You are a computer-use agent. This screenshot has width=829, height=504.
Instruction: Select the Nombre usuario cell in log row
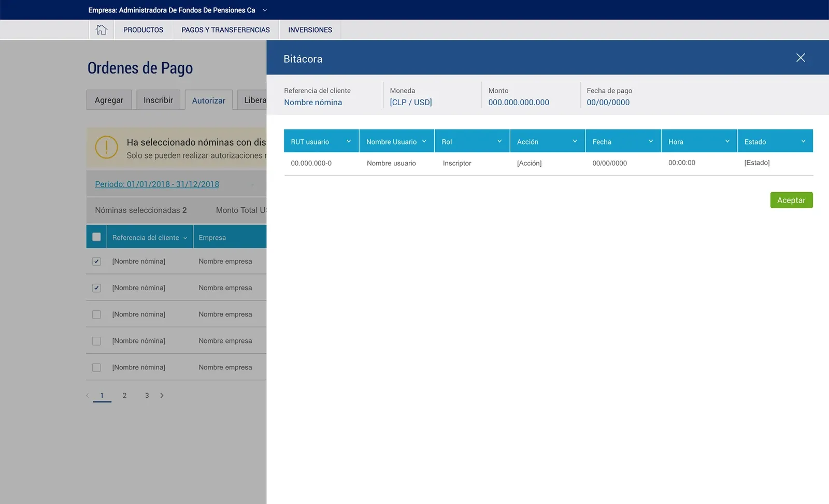click(x=391, y=163)
